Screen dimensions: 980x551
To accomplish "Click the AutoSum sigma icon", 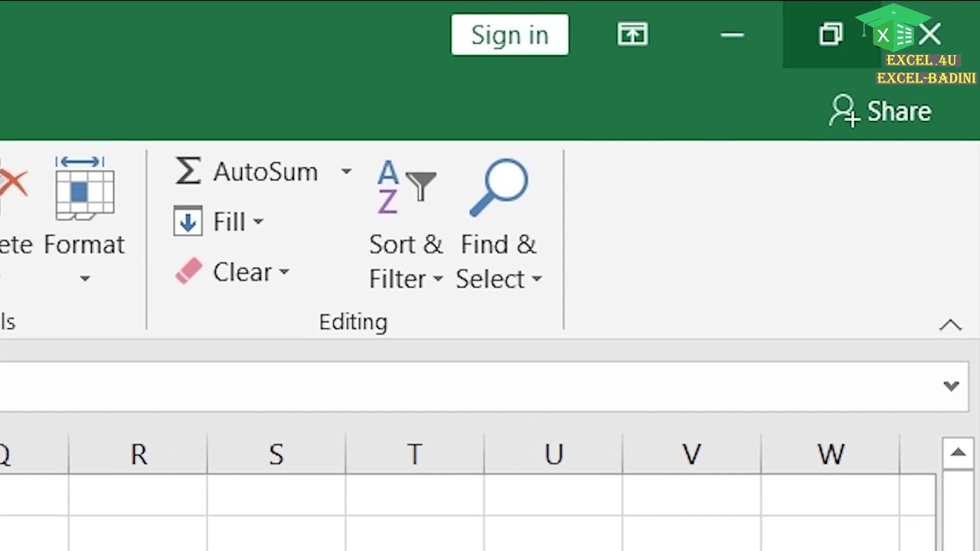I will tap(188, 171).
